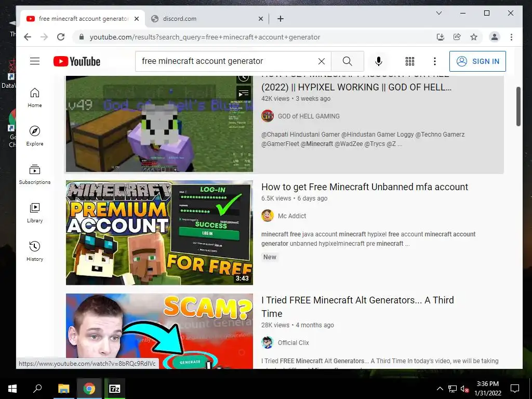The image size is (532, 399).
Task: Switch to the discord.com tab
Action: pos(204,19)
